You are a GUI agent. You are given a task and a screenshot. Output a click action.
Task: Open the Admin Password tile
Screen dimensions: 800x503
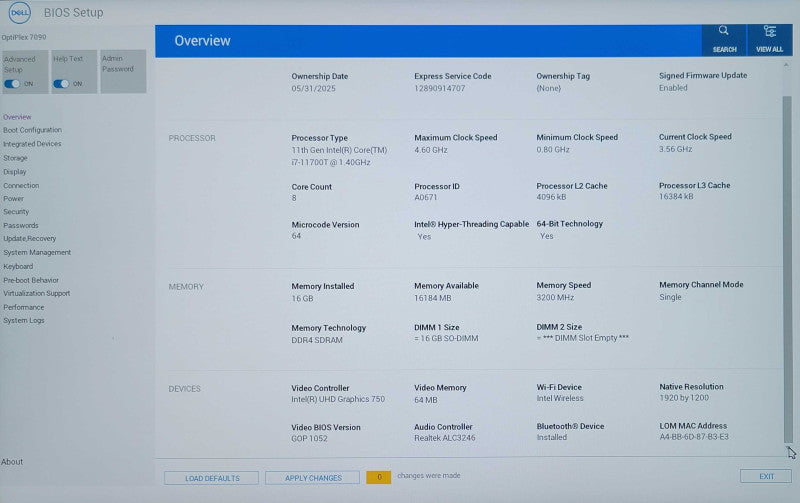(x=123, y=71)
